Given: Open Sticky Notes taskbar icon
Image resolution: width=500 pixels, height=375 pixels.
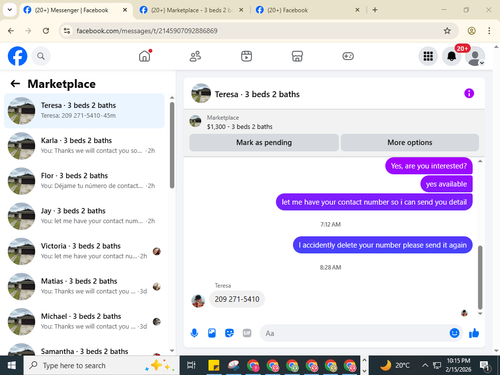Looking at the screenshot, I should 214,365.
